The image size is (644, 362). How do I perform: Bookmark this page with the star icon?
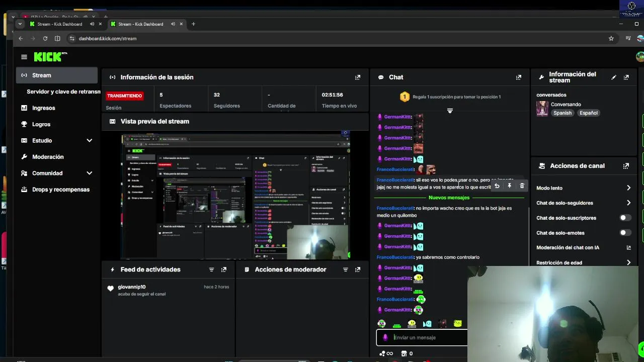click(x=611, y=38)
